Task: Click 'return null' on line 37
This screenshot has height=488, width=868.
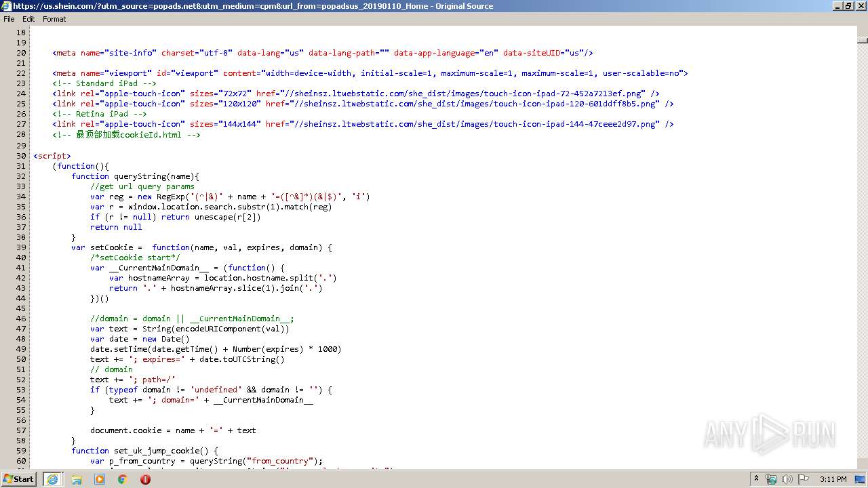Action: (116, 227)
